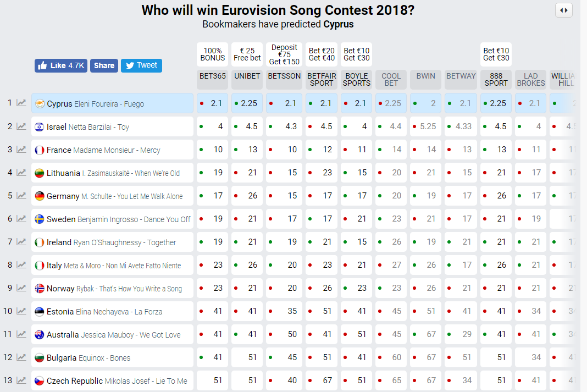Show the odds history chart for Sweden

coord(21,219)
